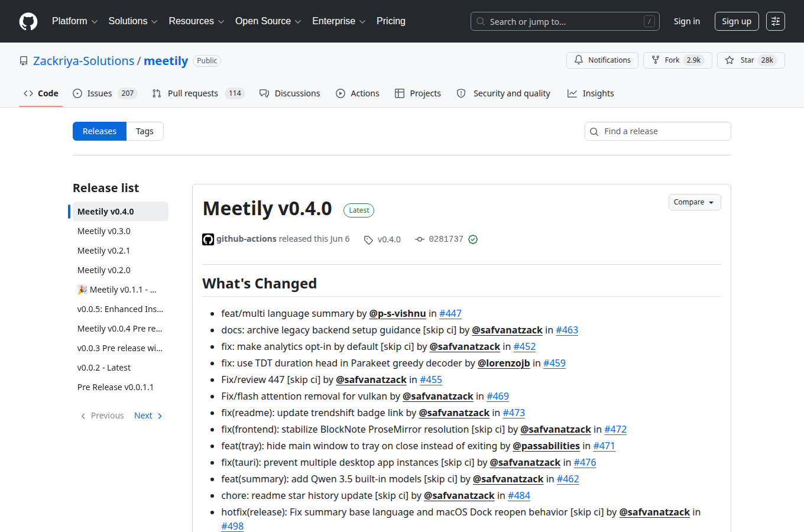804x532 pixels.
Task: Open pull request #447 link
Action: (x=450, y=313)
